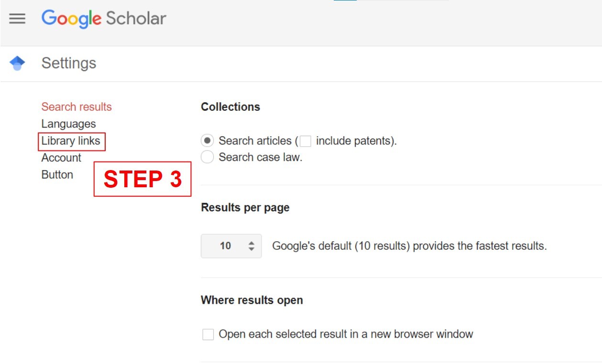Click the Google's default results description text
This screenshot has width=602, height=364.
409,246
